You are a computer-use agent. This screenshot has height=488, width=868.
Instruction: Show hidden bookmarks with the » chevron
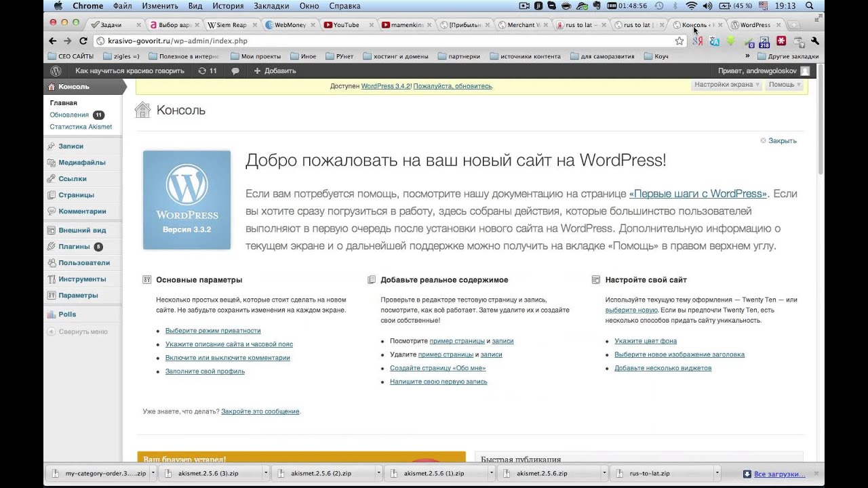tap(747, 56)
